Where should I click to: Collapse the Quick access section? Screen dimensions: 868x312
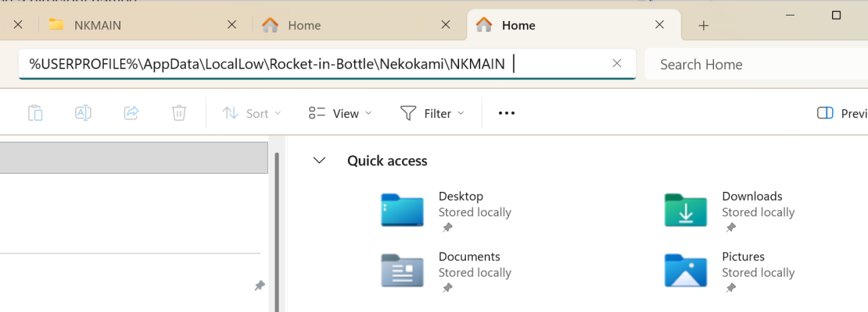point(319,161)
